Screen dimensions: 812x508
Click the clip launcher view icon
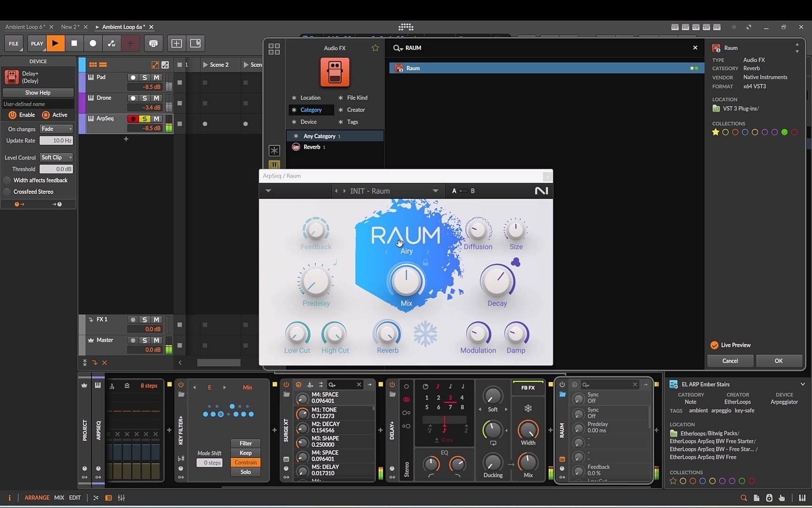tap(93, 64)
